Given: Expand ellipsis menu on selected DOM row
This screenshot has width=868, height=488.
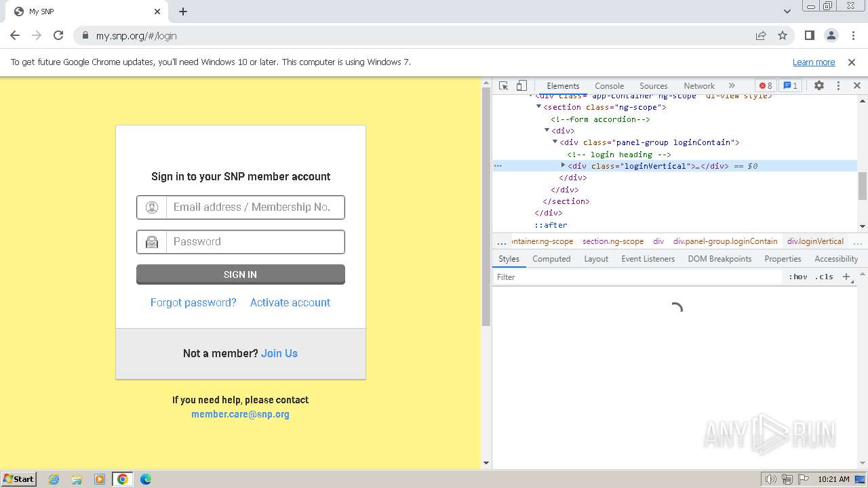Looking at the screenshot, I should [498, 165].
